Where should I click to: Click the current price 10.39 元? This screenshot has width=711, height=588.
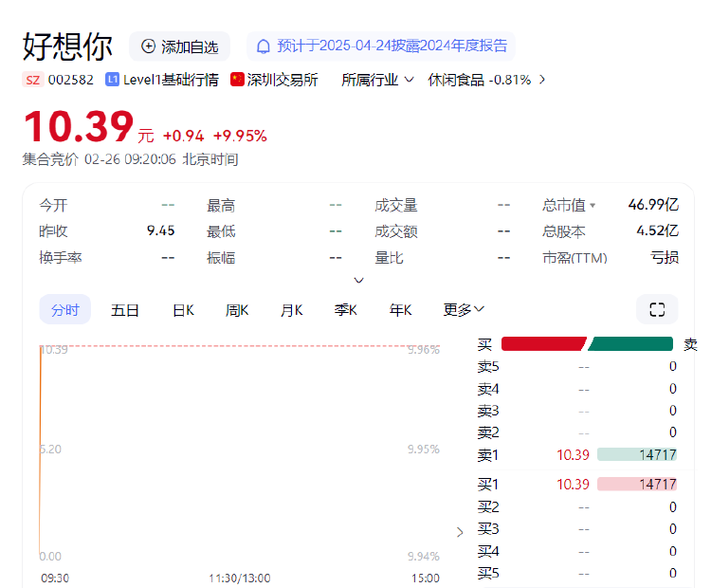coord(89,126)
